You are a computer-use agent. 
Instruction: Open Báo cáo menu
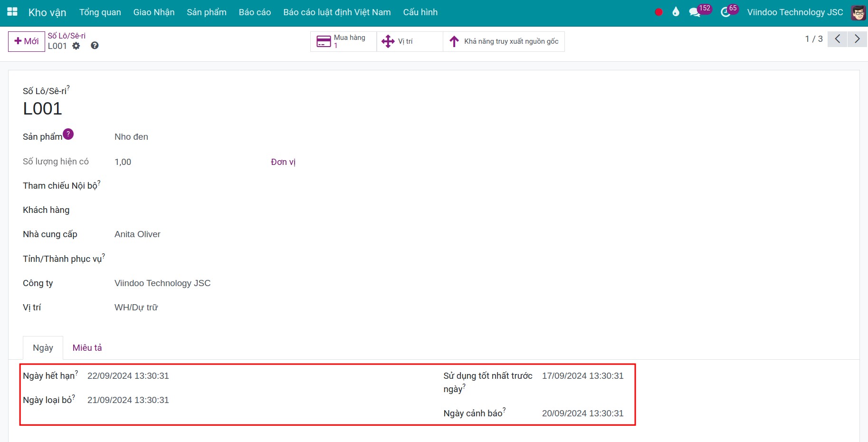tap(255, 12)
